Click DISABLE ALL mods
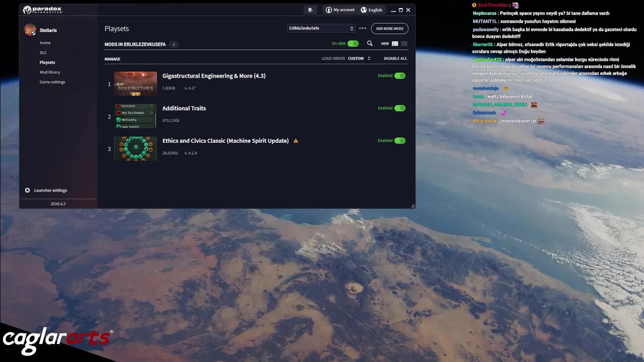 (395, 58)
